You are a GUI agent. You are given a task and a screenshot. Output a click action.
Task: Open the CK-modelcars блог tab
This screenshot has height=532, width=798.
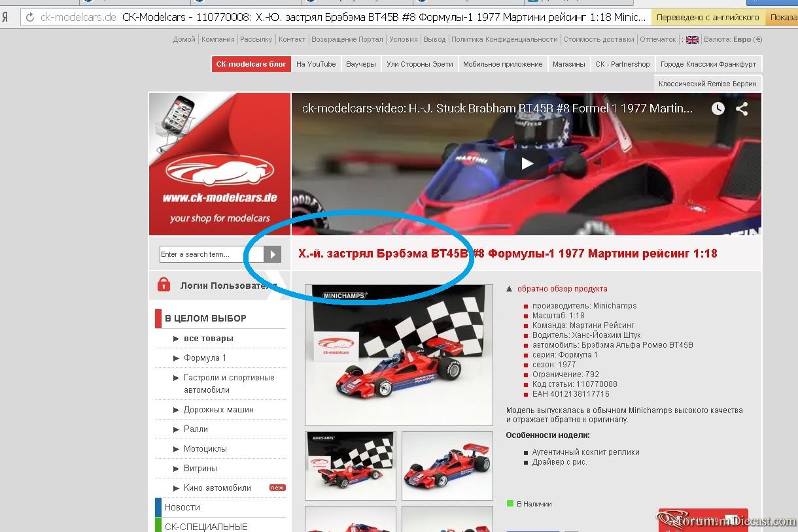pos(251,64)
